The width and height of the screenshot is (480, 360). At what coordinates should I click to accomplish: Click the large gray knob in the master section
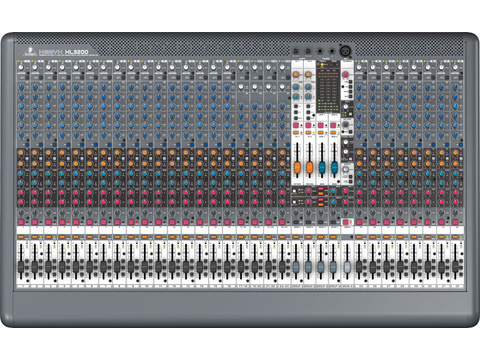pos(346,124)
